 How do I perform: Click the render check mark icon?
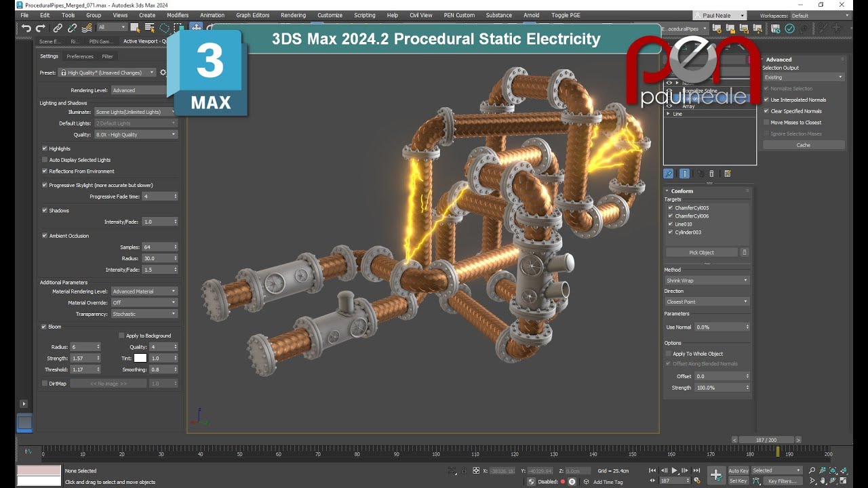(x=789, y=28)
